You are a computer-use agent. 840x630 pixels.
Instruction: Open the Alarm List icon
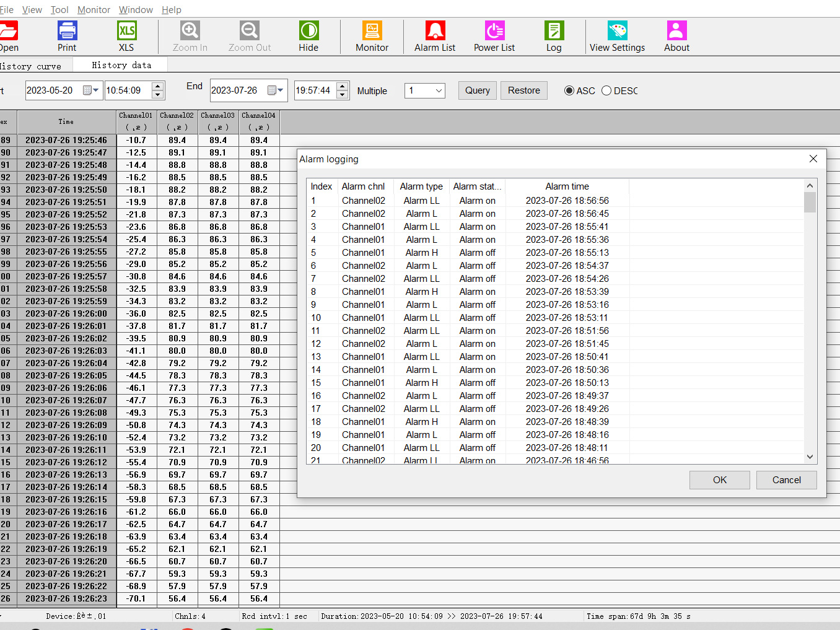pyautogui.click(x=435, y=31)
